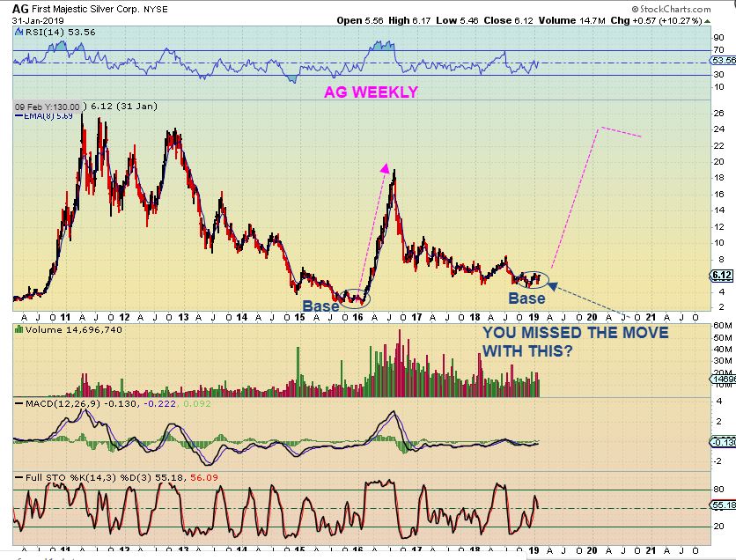
Task: Click year '17' on the price panel time axis
Action: click(x=416, y=317)
